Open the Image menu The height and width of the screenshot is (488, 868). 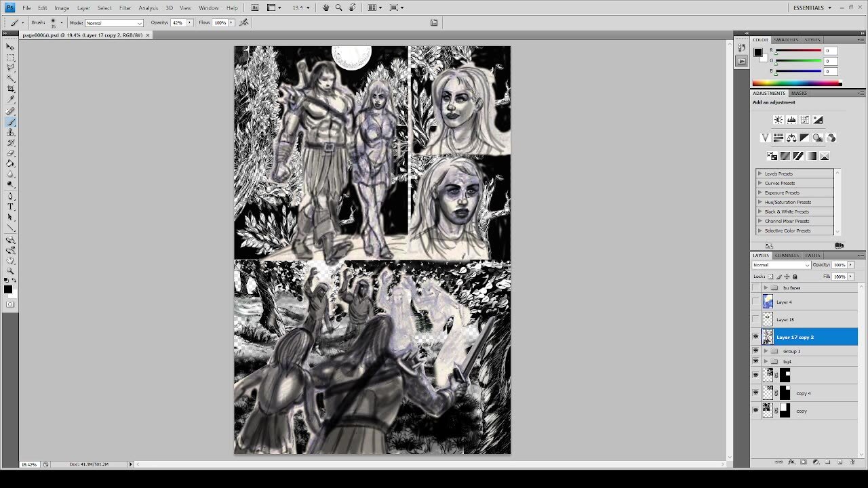pyautogui.click(x=62, y=8)
